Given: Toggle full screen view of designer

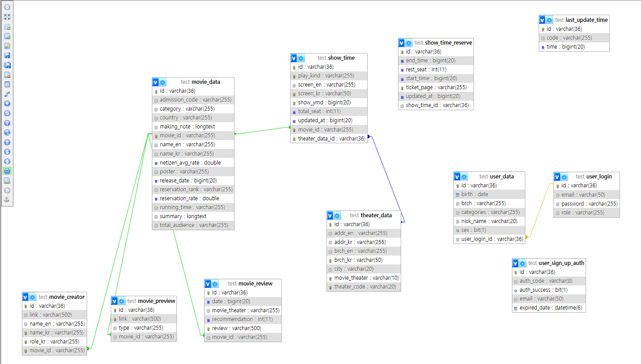Looking at the screenshot, I should (x=7, y=17).
